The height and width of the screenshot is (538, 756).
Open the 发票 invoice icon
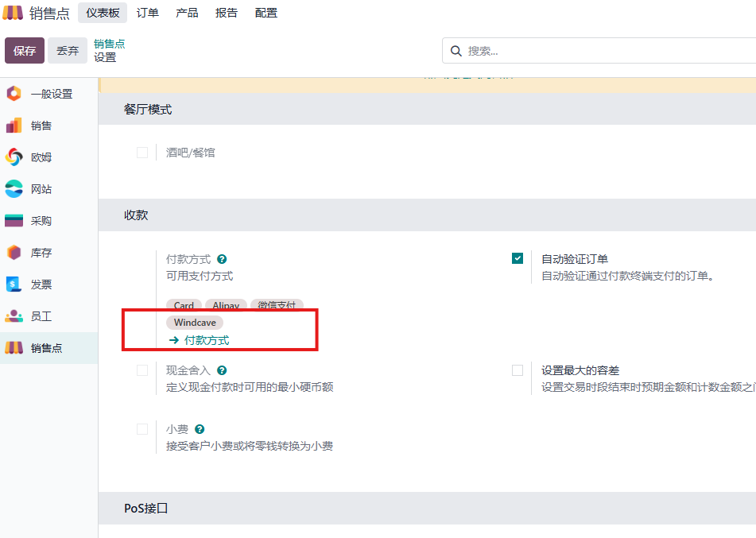14,284
